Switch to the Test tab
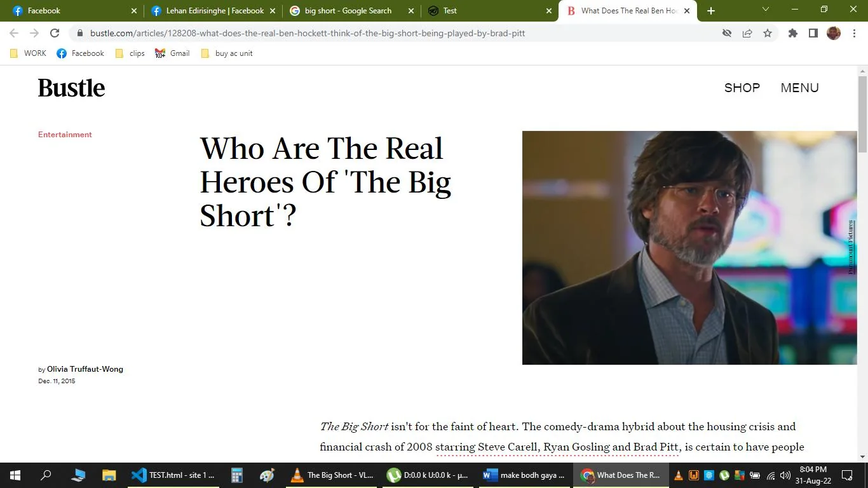This screenshot has width=868, height=488. coord(489,11)
